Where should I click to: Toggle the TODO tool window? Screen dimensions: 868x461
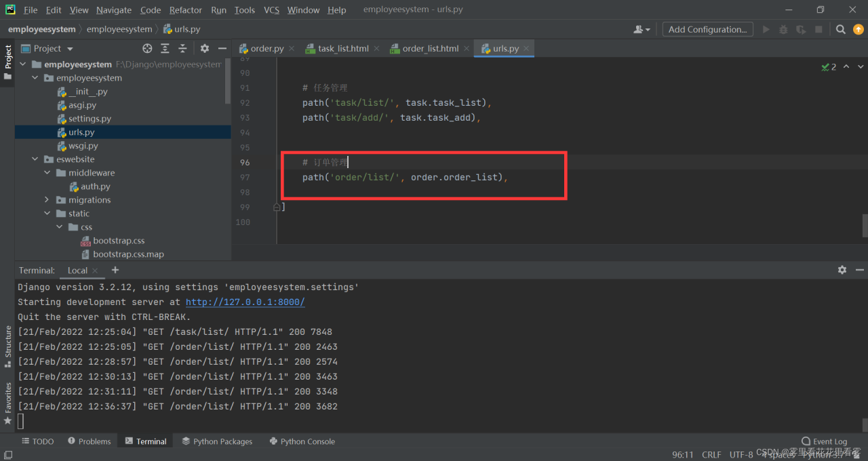pos(37,441)
